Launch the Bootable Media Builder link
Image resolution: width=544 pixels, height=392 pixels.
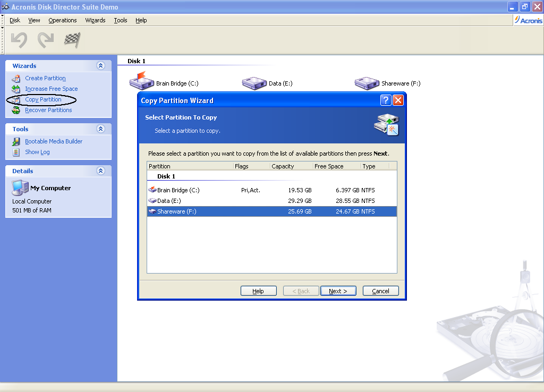click(x=54, y=141)
